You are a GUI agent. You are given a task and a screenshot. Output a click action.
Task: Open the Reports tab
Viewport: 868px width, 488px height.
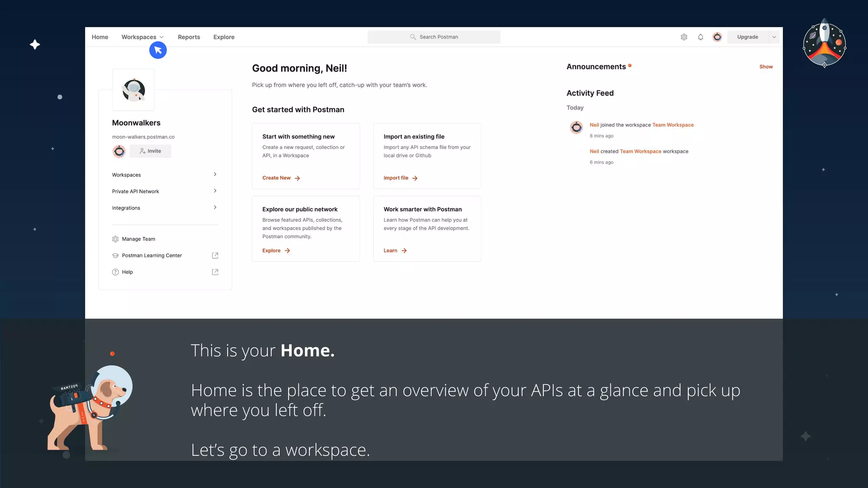[x=189, y=37]
